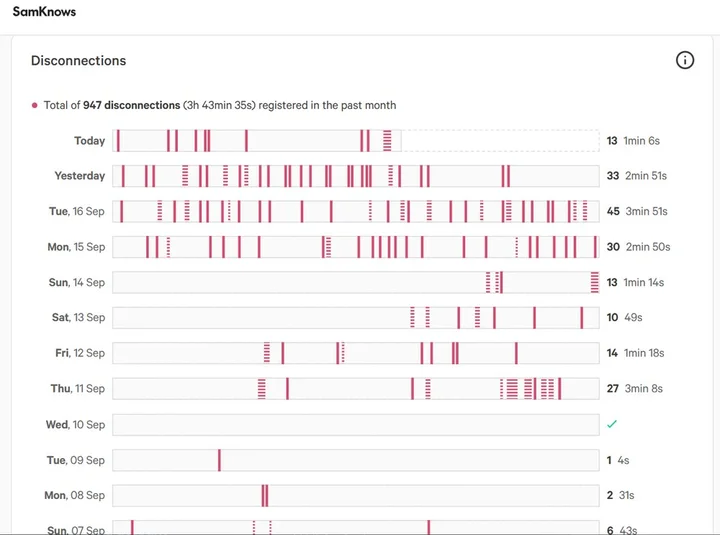
Task: Click the 45 count for Tue, 16 Sep
Action: 613,212
